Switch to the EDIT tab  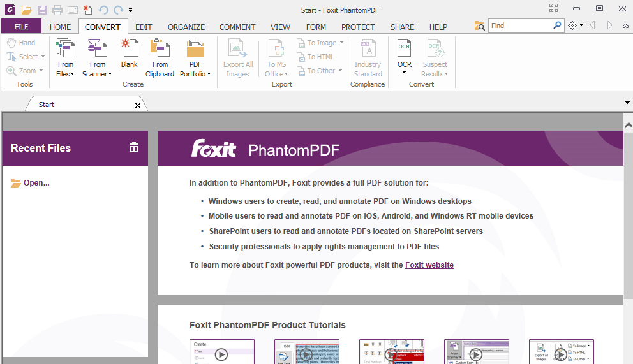point(144,27)
